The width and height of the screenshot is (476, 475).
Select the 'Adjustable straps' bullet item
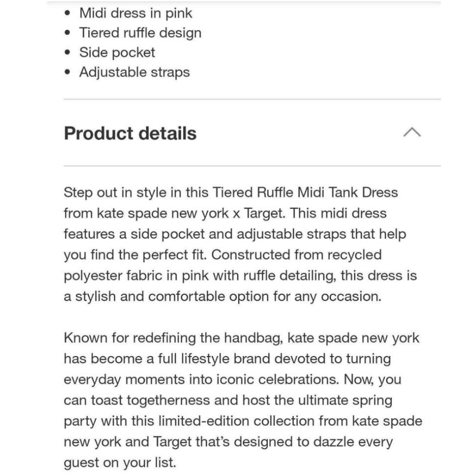[135, 72]
